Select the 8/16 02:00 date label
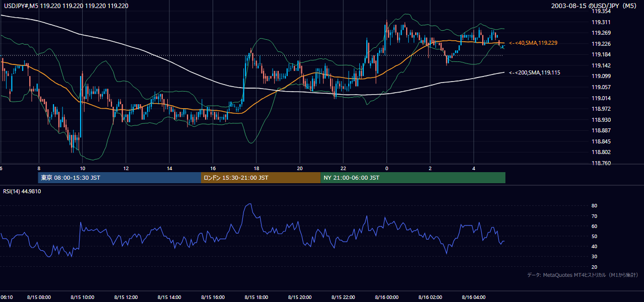The image size is (644, 302). [430, 297]
